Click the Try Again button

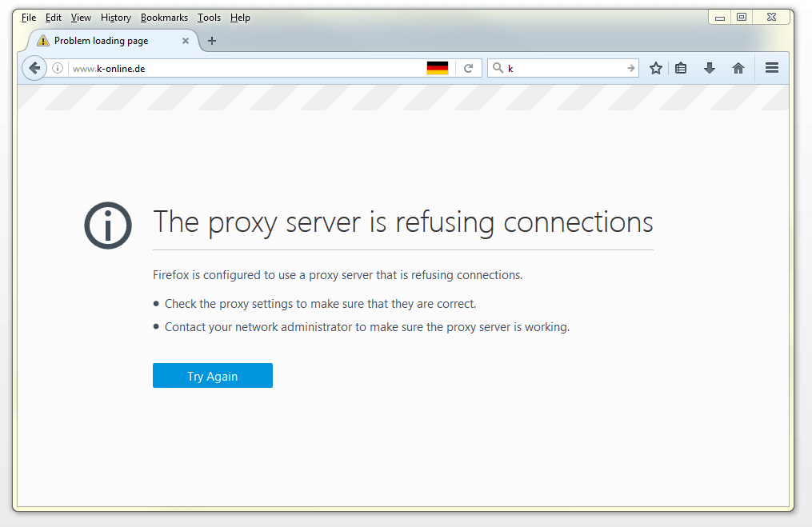point(212,375)
